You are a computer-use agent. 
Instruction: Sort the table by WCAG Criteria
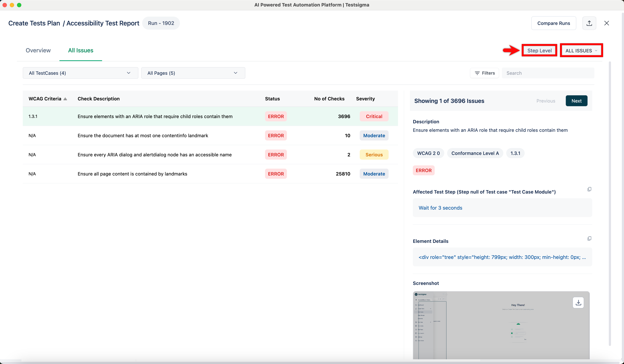(65, 98)
